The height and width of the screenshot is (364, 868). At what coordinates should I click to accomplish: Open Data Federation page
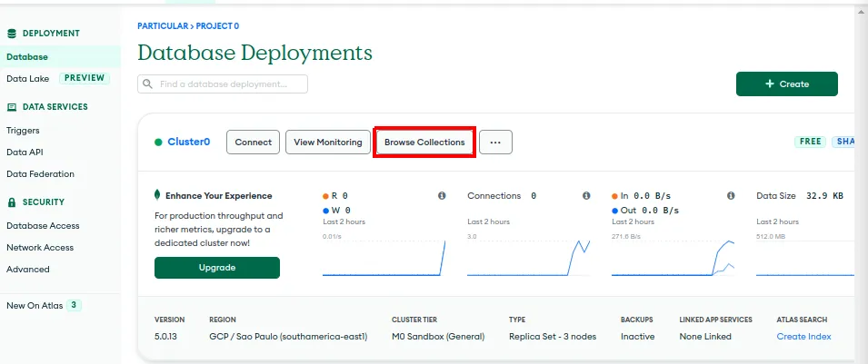tap(40, 173)
